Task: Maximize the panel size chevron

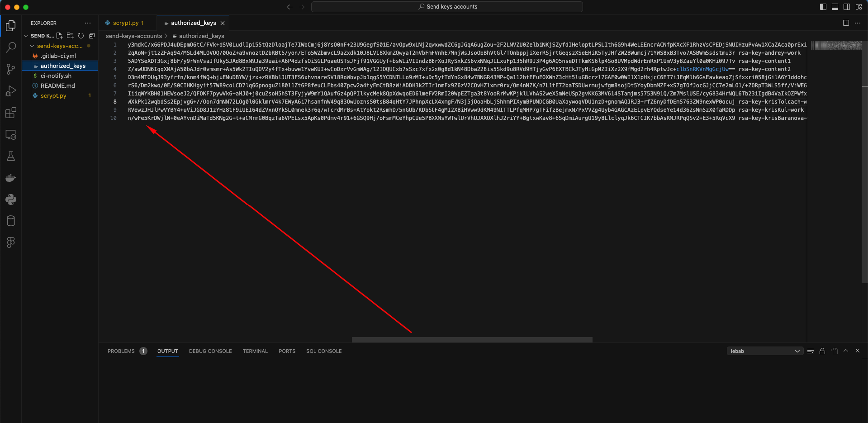Action: click(x=846, y=351)
